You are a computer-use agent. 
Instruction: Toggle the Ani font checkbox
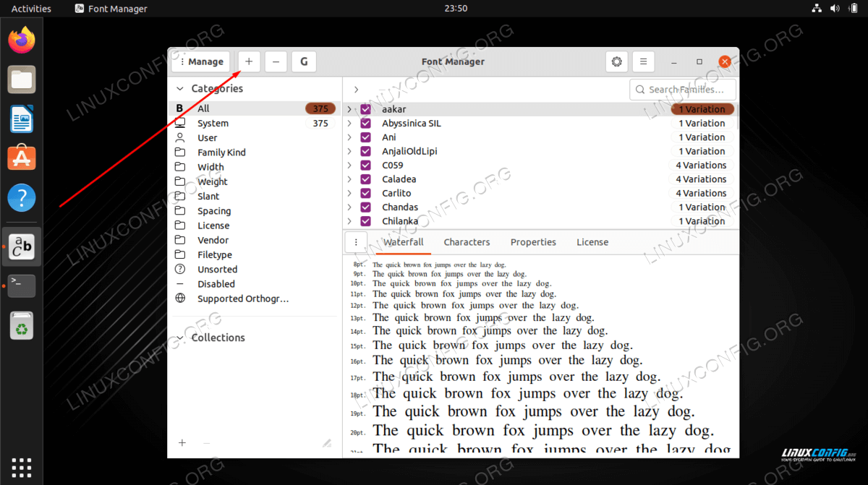coord(365,137)
